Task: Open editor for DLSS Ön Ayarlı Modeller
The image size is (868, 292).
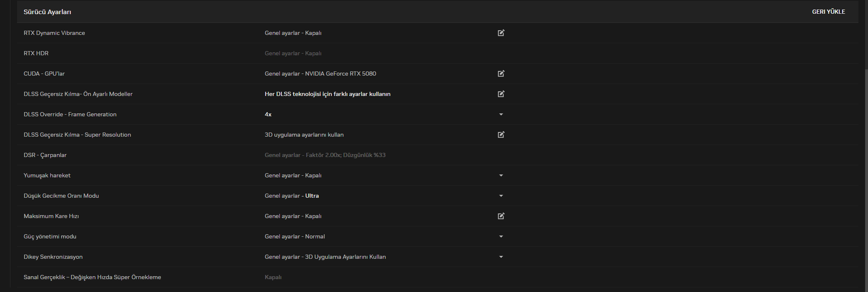Action: click(x=501, y=94)
